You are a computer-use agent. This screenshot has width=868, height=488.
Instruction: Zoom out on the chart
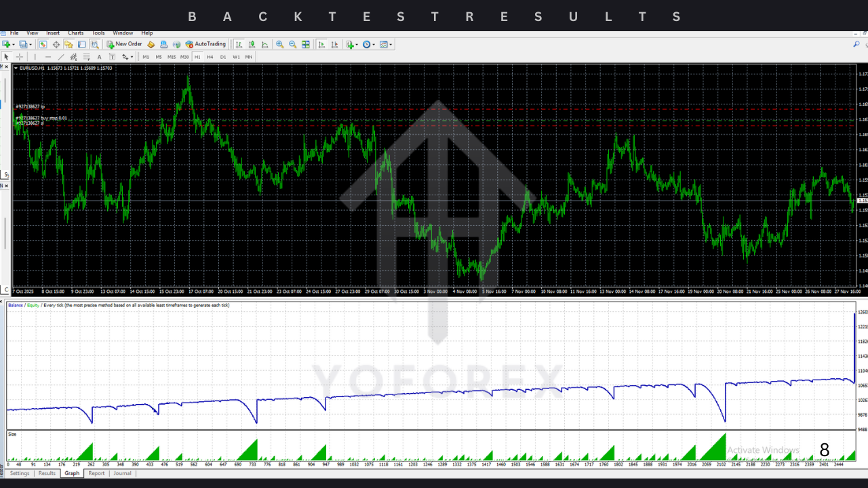pyautogui.click(x=292, y=45)
